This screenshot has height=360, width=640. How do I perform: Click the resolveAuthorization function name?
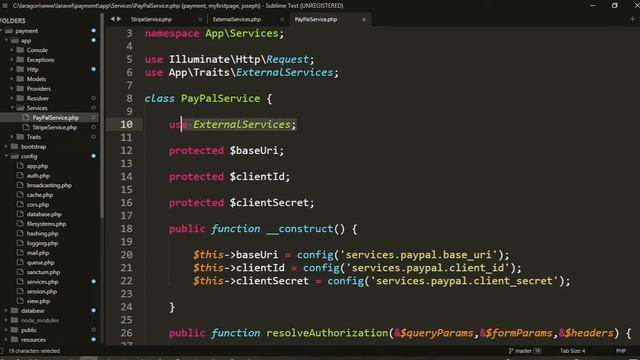click(327, 333)
